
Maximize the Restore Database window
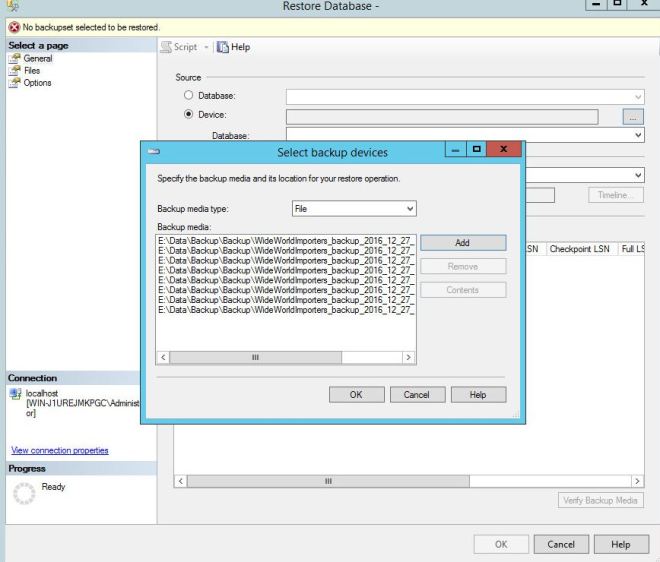pyautogui.click(x=617, y=4)
